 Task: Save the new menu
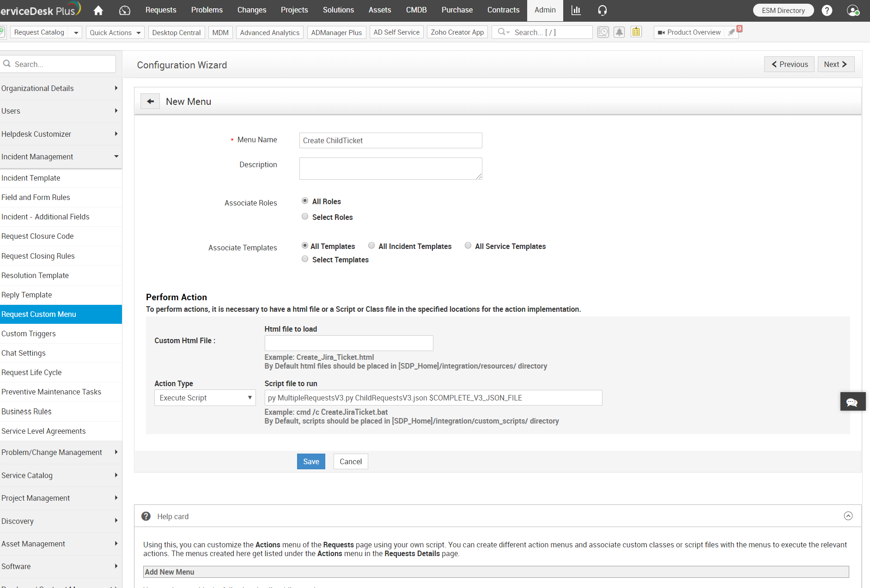pyautogui.click(x=311, y=461)
